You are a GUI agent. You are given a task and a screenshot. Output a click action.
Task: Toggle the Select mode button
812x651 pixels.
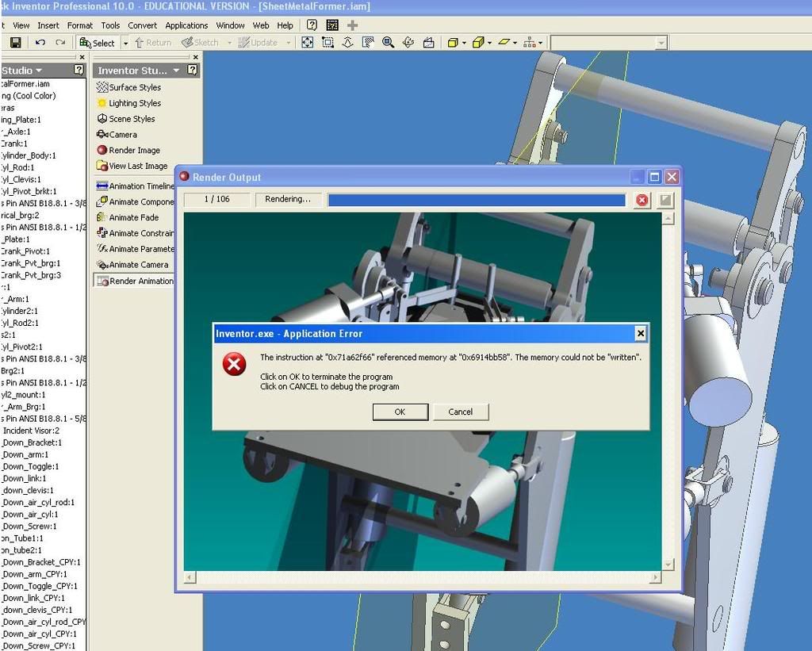(x=100, y=42)
